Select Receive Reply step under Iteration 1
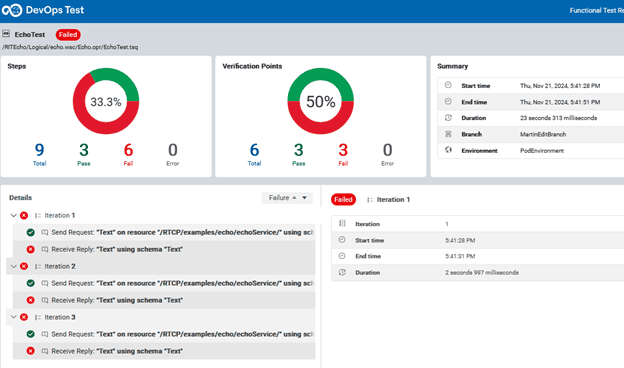This screenshot has height=368, width=624. tap(164, 249)
